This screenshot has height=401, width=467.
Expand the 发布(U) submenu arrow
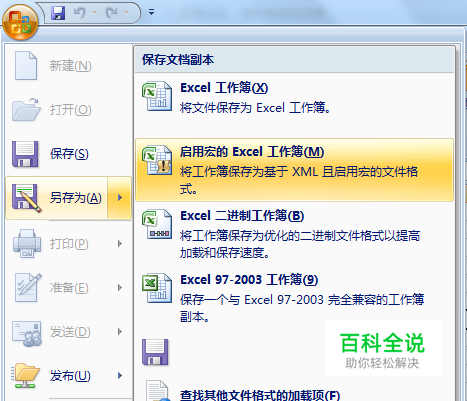[x=120, y=376]
